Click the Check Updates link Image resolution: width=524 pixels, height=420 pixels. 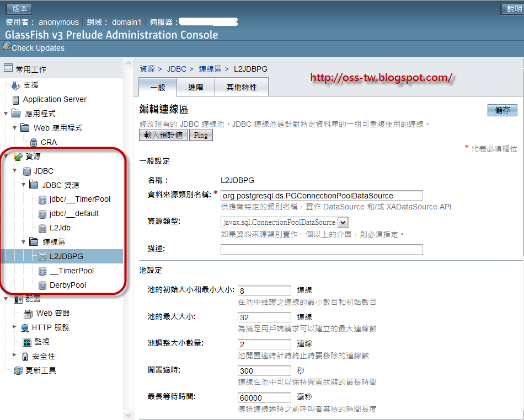(38, 48)
